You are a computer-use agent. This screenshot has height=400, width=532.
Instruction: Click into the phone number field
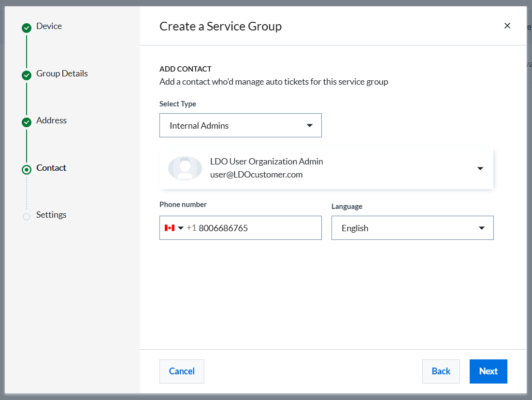256,228
